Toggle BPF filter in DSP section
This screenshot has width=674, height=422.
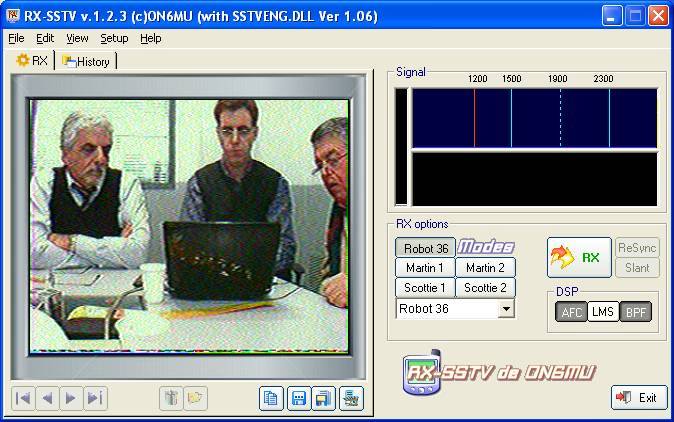click(636, 312)
